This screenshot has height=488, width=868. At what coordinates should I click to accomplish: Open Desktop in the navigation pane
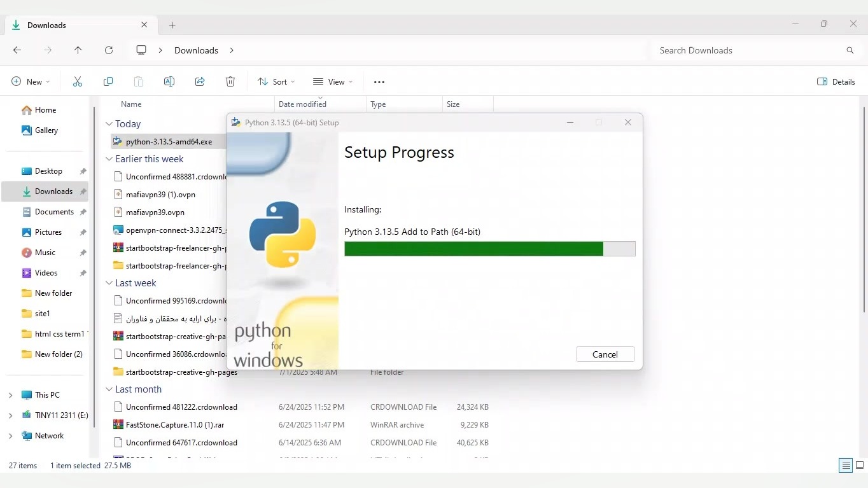point(48,171)
